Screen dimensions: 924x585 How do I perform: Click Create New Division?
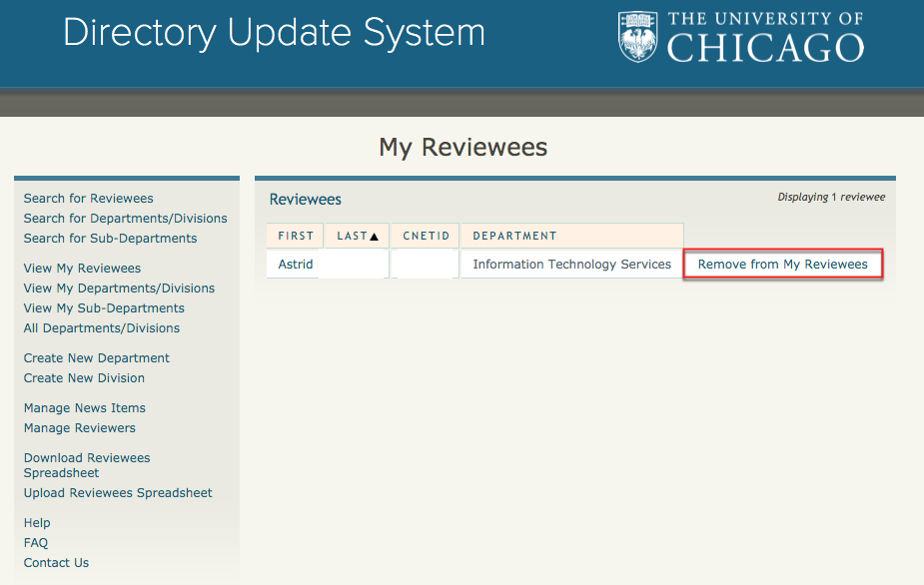coord(84,378)
